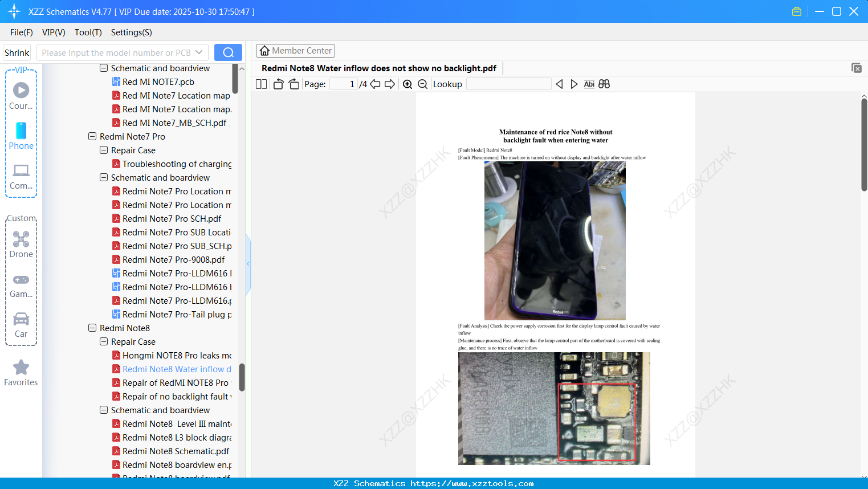Find previous lookup result triangle
This screenshot has height=489, width=868.
coord(559,84)
